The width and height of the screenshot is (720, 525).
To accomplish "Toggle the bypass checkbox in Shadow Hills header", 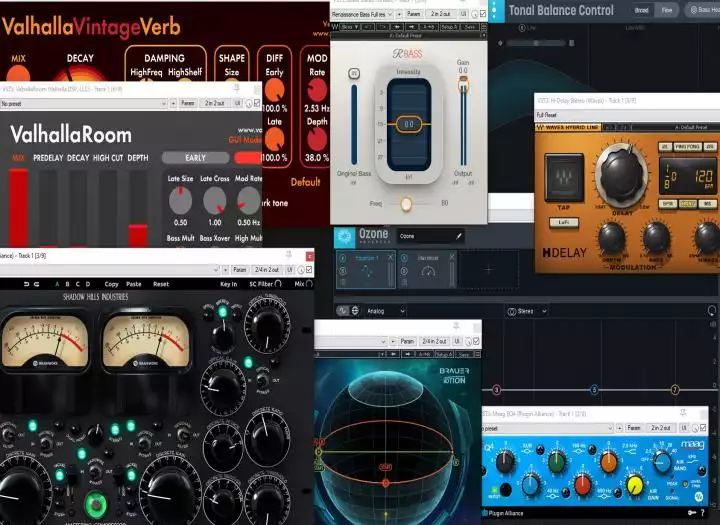I will coord(309,270).
